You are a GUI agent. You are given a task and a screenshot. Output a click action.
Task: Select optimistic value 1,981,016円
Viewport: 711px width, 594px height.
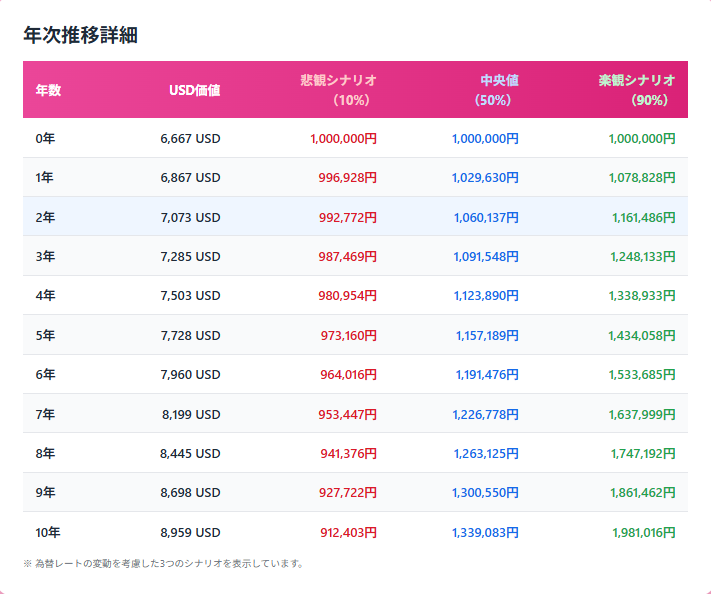coord(641,532)
